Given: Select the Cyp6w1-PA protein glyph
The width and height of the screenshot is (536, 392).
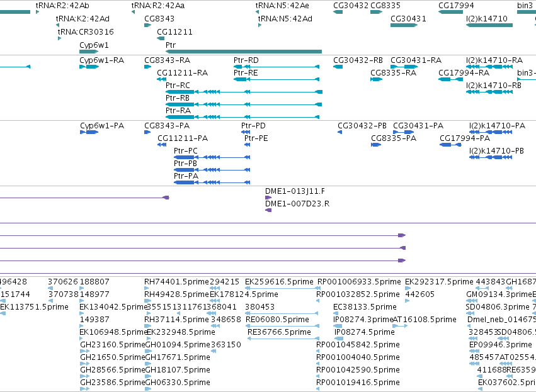Looking at the screenshot, I should pyautogui.click(x=89, y=132).
